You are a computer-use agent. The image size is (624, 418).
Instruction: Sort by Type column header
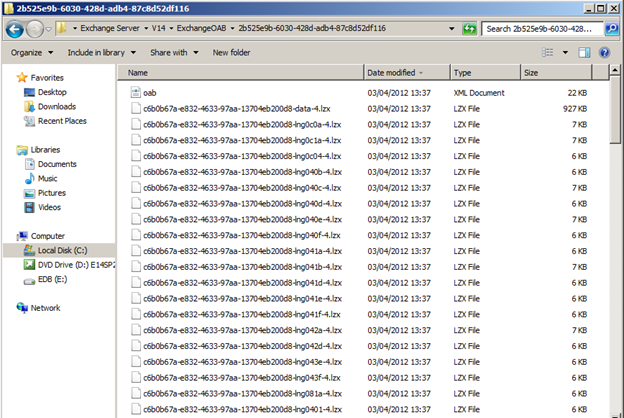pyautogui.click(x=485, y=73)
